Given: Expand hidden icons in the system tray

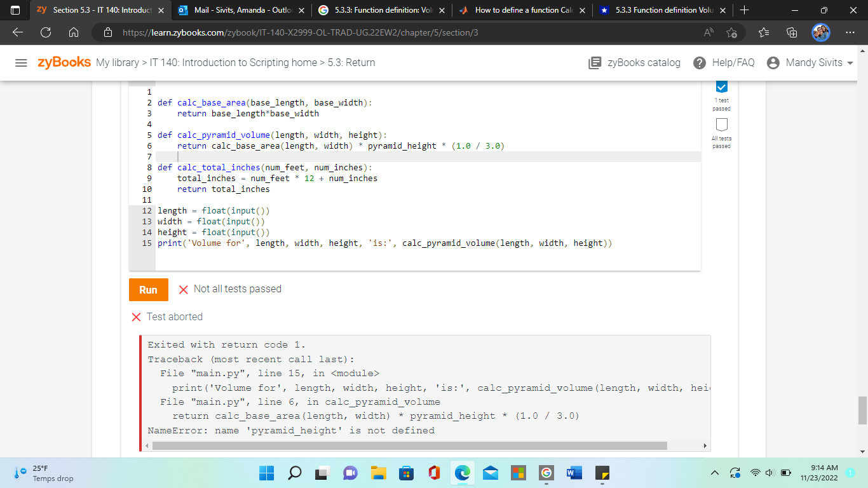Looking at the screenshot, I should coord(715,473).
